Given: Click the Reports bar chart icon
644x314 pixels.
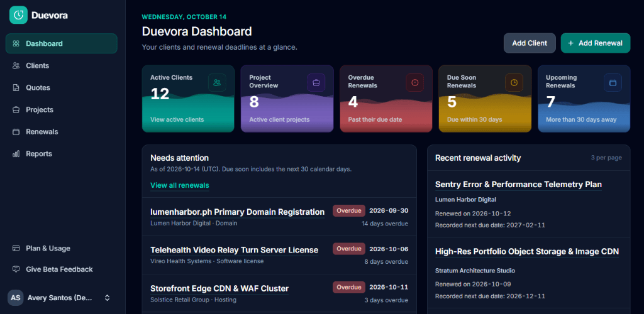Looking at the screenshot, I should tap(16, 154).
